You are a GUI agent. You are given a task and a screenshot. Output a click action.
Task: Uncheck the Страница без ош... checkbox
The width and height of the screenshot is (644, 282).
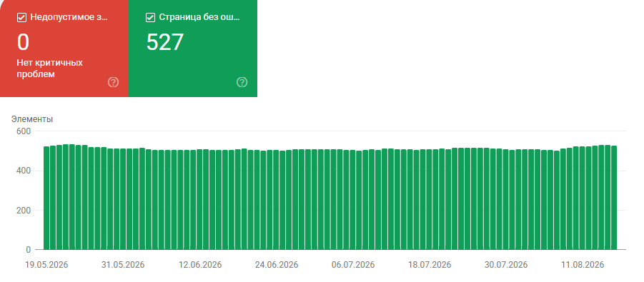tap(151, 18)
